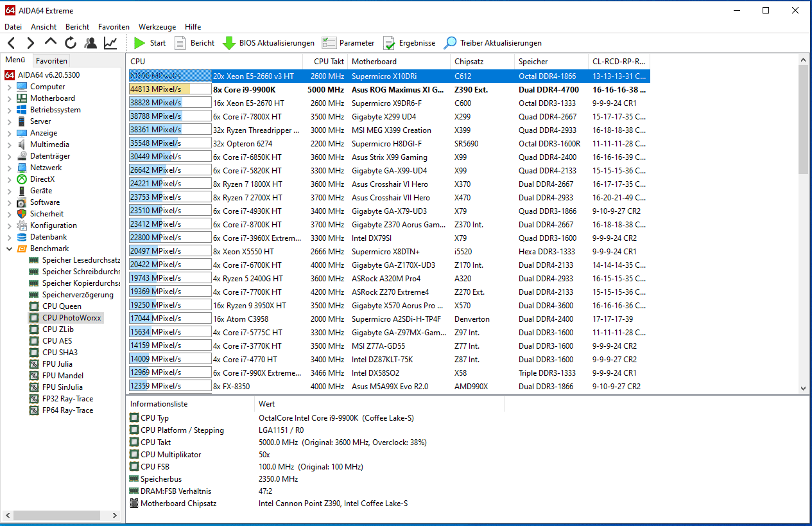Select Speicher Kopierdurchsatz benchmark
This screenshot has height=526, width=812.
[74, 283]
